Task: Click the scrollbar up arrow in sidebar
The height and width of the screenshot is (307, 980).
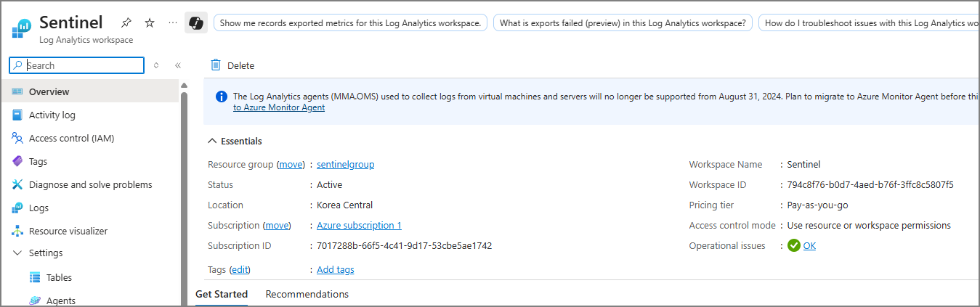Action: coord(184,86)
